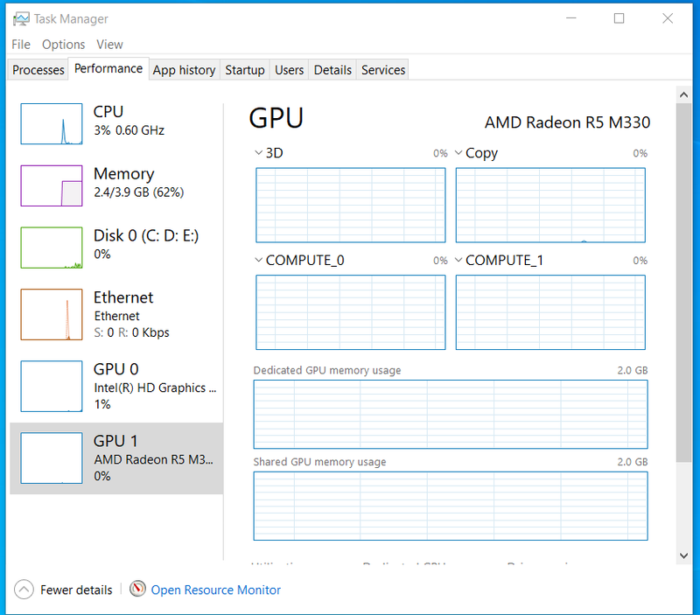Click the Fewer details up-arrow icon
700x615 pixels.
(x=24, y=590)
